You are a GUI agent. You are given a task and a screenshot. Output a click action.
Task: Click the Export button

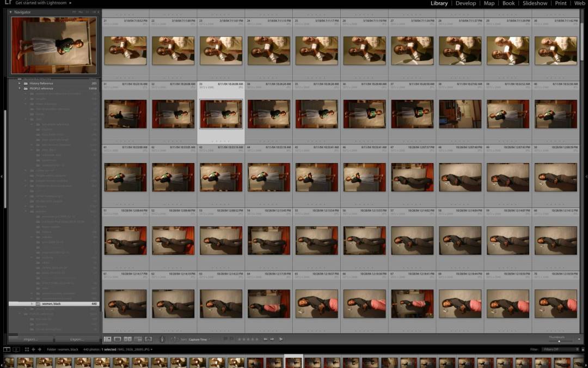click(x=77, y=340)
